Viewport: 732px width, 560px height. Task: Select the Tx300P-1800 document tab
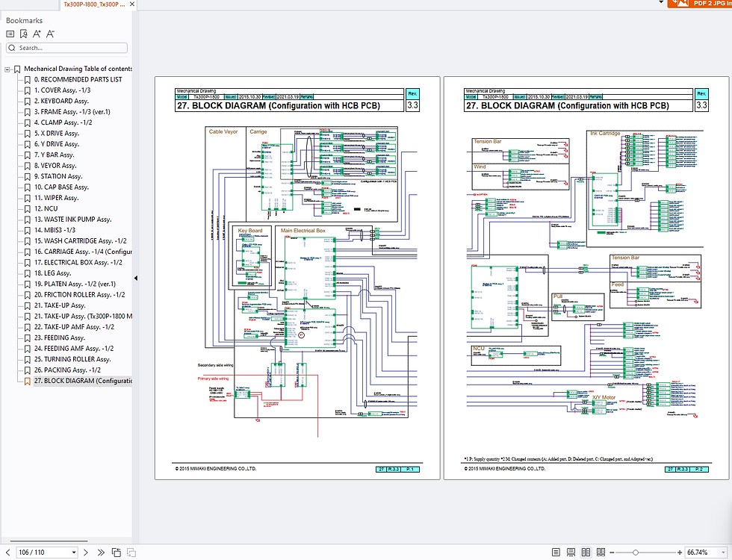[94, 4]
